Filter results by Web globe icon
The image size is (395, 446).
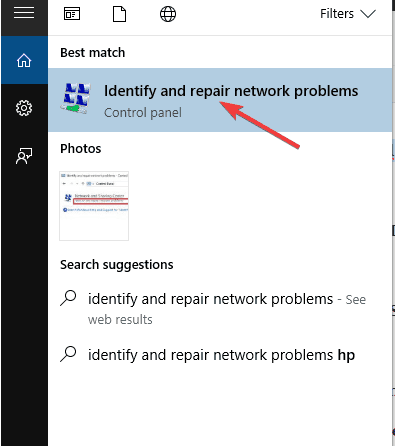click(168, 14)
